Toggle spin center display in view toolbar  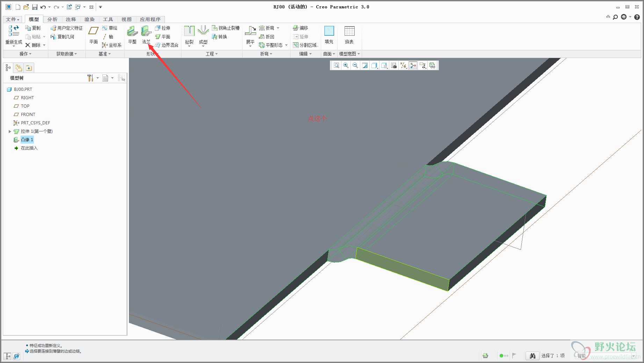click(413, 65)
